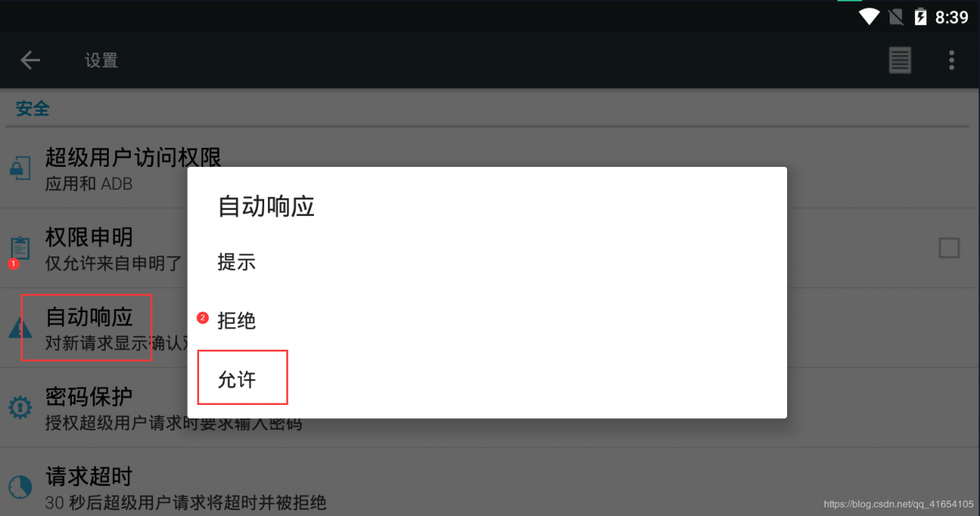Click the 自动响应 dialog title
The height and width of the screenshot is (516, 980).
point(266,207)
